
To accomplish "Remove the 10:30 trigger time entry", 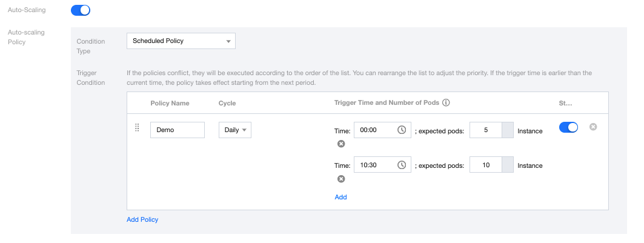I will [x=341, y=179].
